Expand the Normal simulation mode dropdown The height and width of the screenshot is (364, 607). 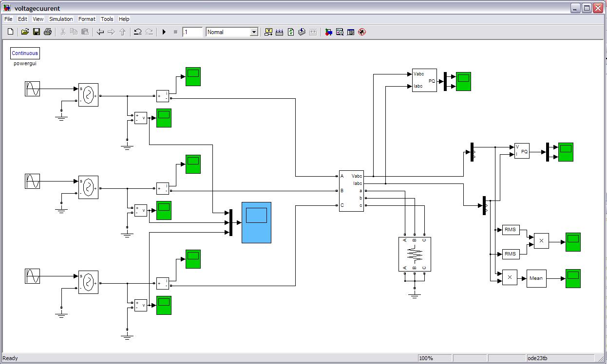[253, 32]
